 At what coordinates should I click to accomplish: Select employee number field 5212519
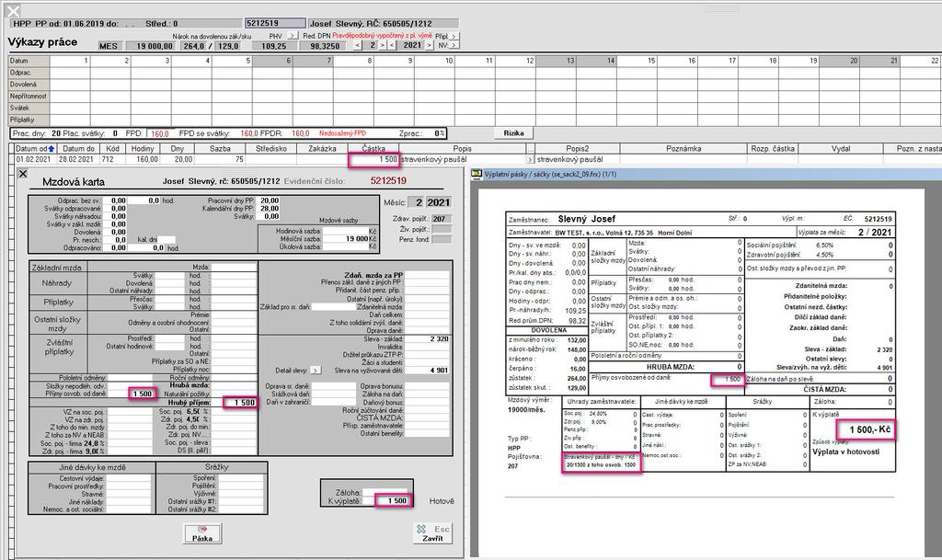tap(275, 23)
